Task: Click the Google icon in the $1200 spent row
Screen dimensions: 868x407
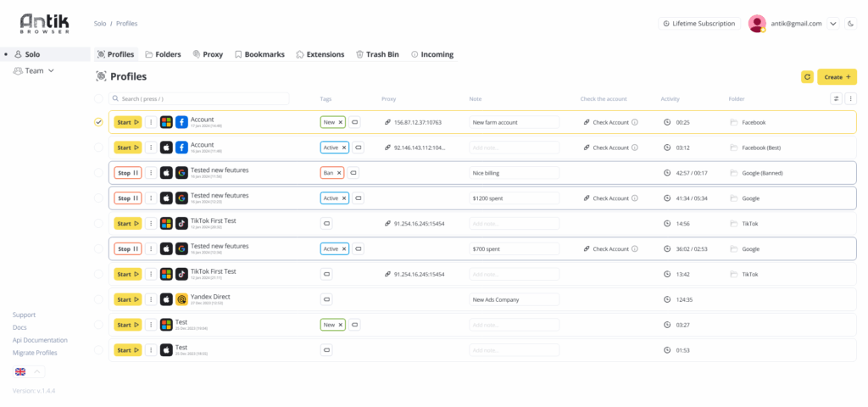Action: [x=181, y=198]
